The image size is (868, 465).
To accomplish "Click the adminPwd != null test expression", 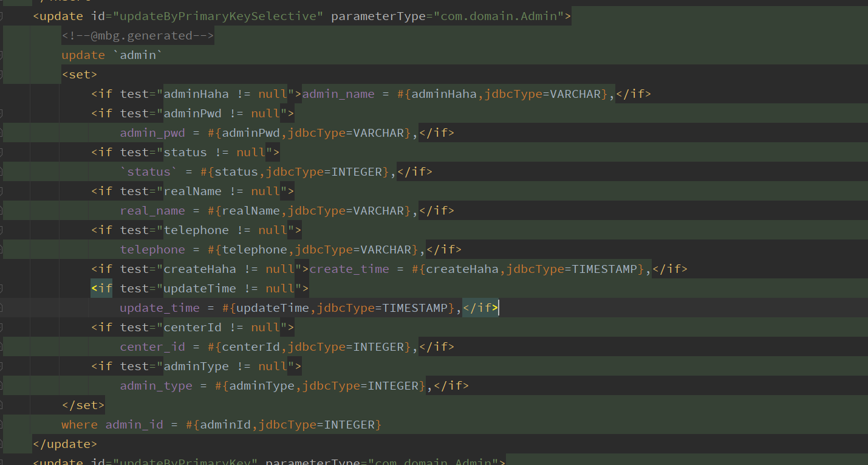I will click(222, 113).
